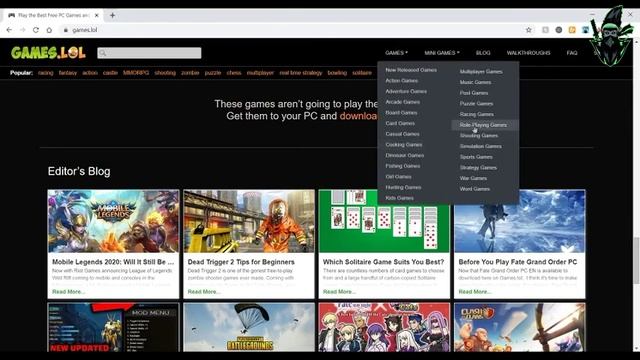Select Fishing Games in menu
Image resolution: width=640 pixels, height=360 pixels.
point(402,166)
